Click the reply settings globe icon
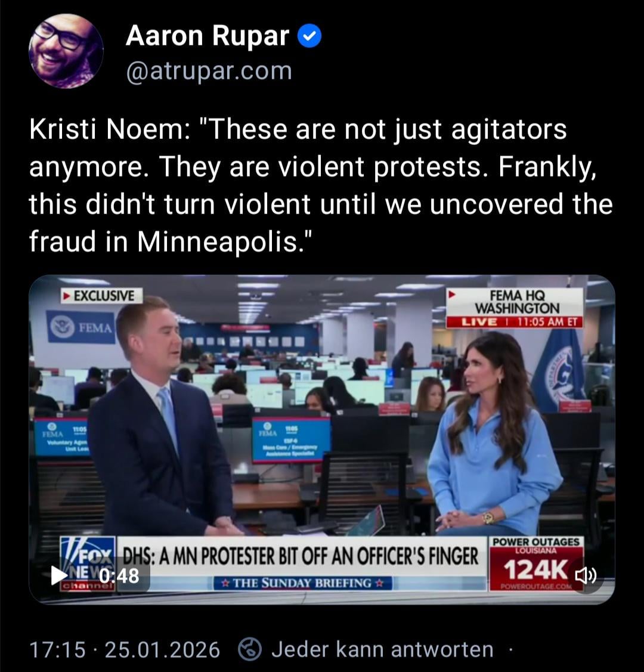 pyautogui.click(x=250, y=649)
